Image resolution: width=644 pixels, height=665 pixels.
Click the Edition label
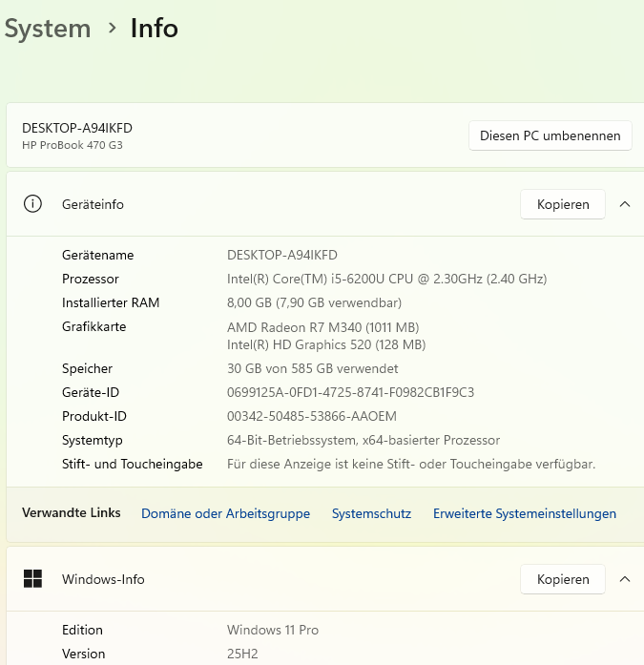click(x=82, y=630)
